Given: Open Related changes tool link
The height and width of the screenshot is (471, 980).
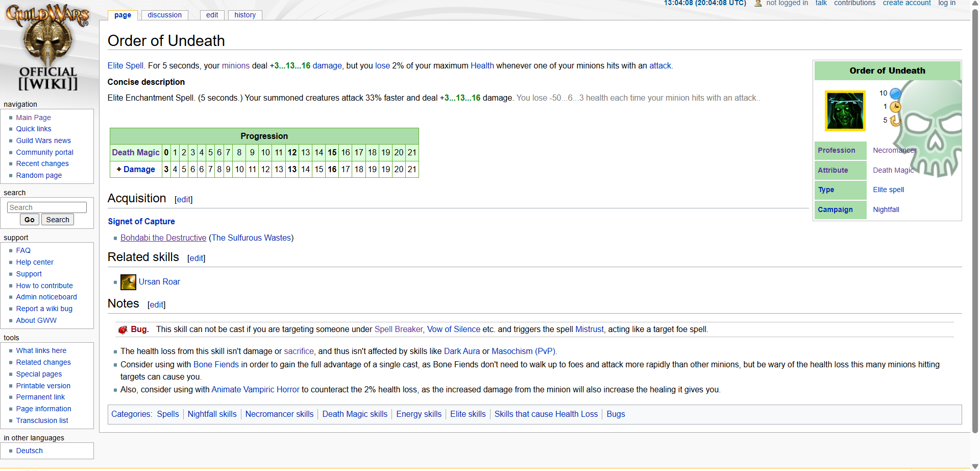Looking at the screenshot, I should (43, 362).
